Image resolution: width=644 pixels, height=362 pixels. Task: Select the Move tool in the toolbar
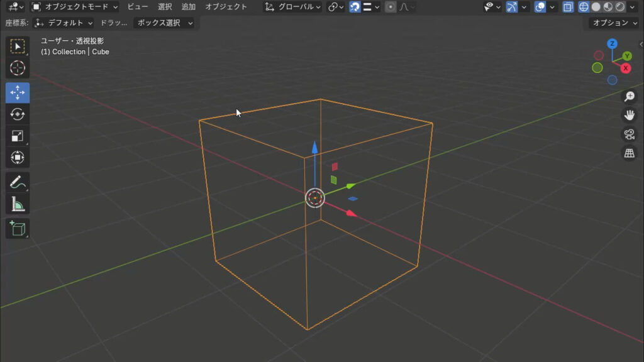(x=17, y=93)
